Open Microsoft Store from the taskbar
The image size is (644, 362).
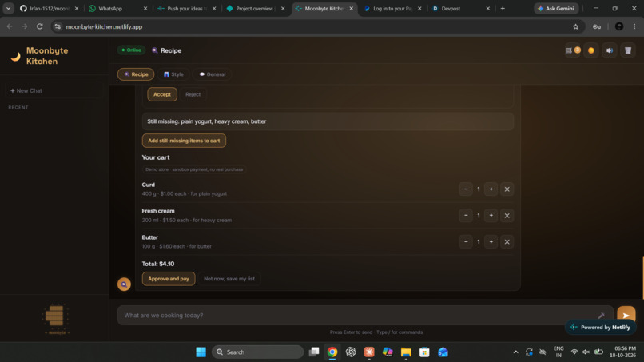[425, 352]
